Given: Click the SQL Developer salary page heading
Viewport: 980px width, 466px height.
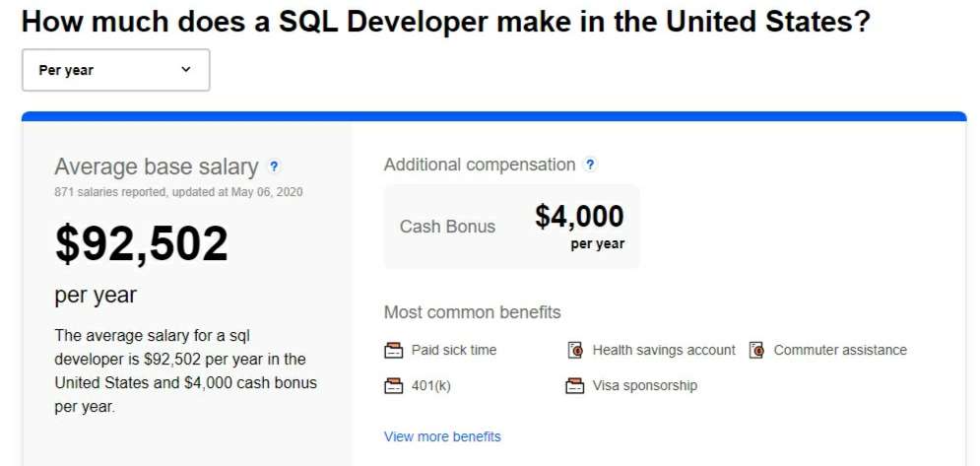Looking at the screenshot, I should [x=446, y=22].
